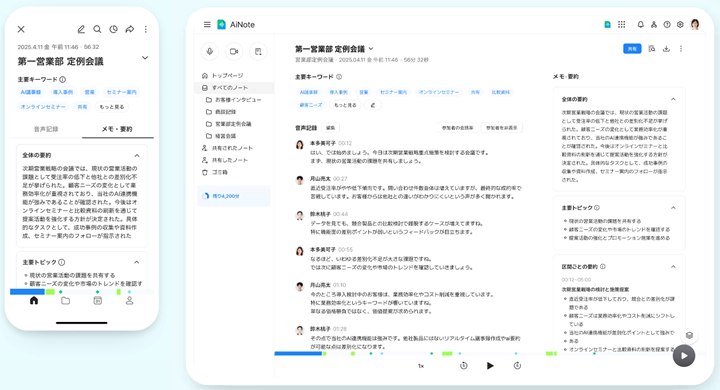Skip the audio forward
720x390 pixels.
coord(517,366)
